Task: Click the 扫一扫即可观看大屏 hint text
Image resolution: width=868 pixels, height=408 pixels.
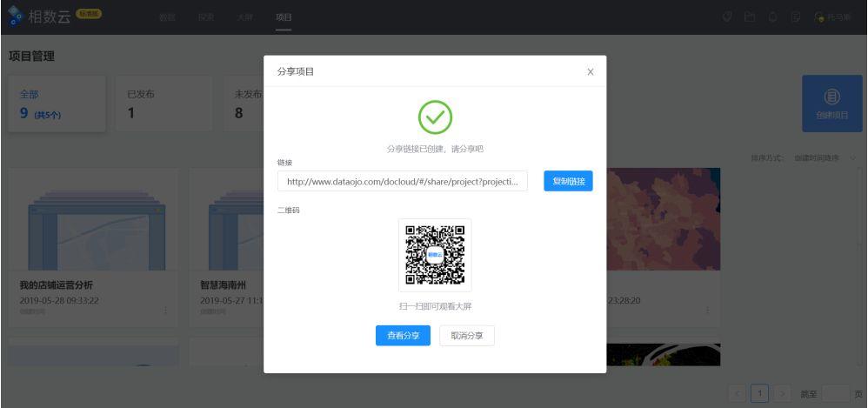Action: pos(435,306)
